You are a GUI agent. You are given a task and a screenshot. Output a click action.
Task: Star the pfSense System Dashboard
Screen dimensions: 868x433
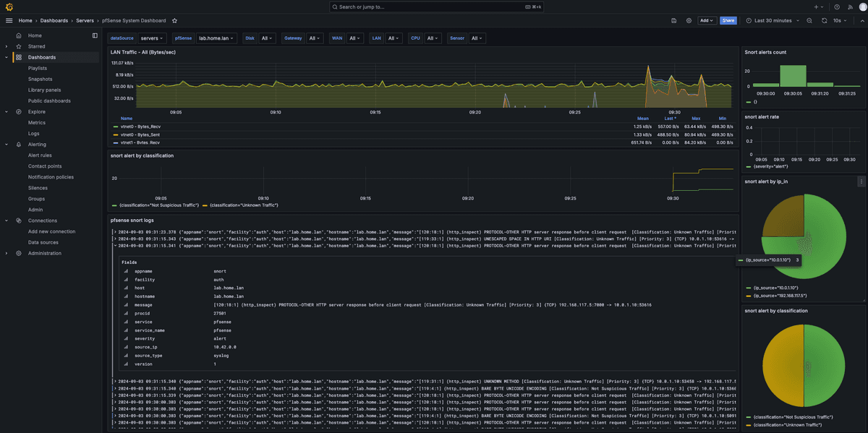click(174, 20)
